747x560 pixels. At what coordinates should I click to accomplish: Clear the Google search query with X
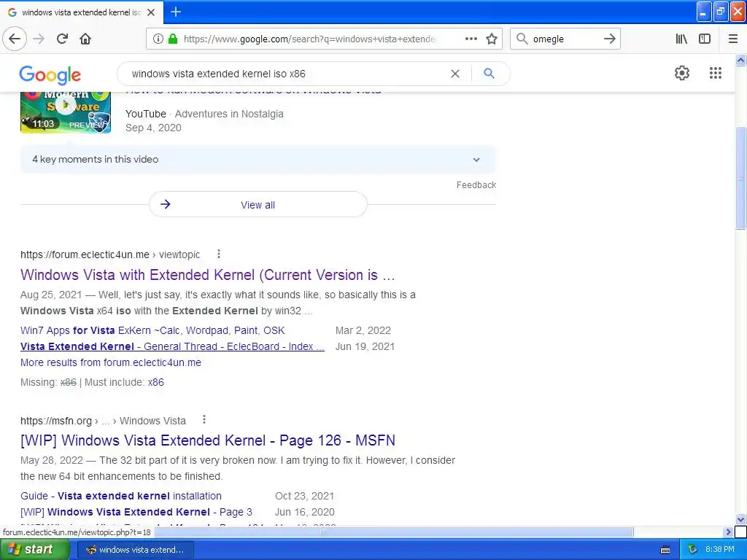pos(455,74)
